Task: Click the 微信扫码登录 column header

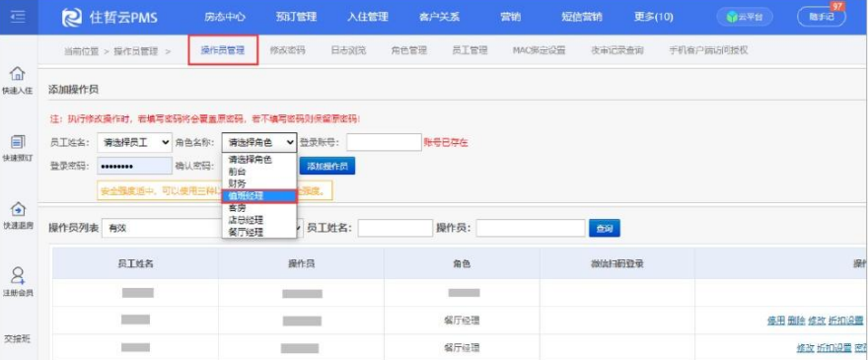Action: 616,264
